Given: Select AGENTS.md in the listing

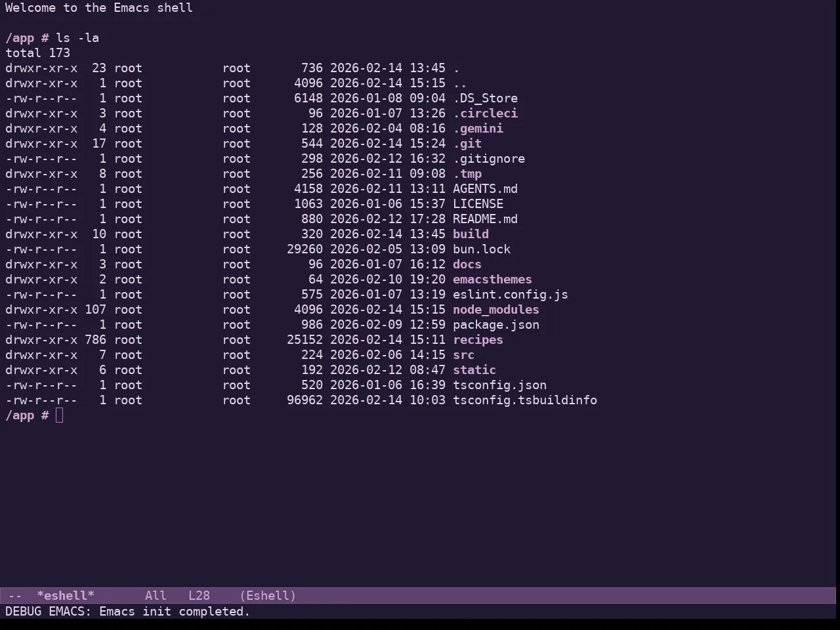Looking at the screenshot, I should click(x=485, y=189).
